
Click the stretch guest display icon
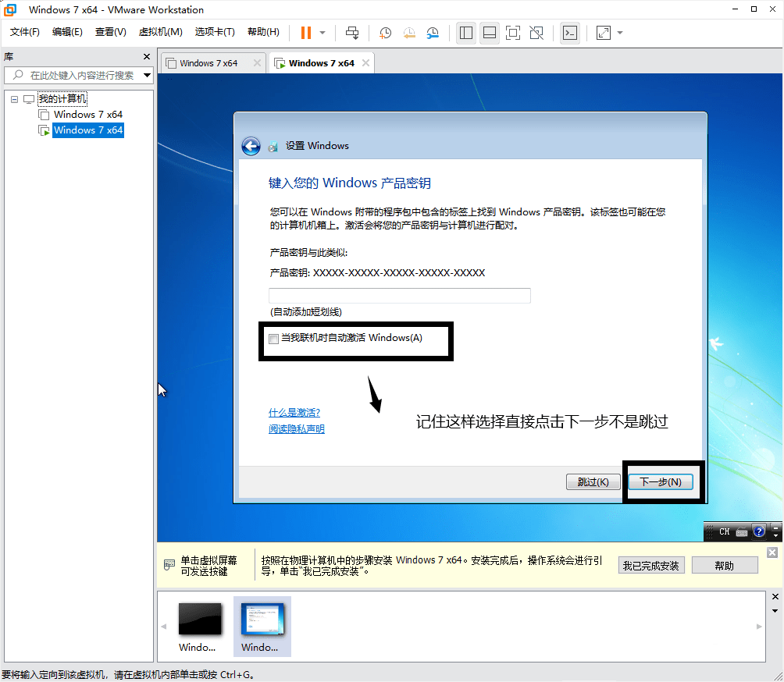click(x=604, y=33)
